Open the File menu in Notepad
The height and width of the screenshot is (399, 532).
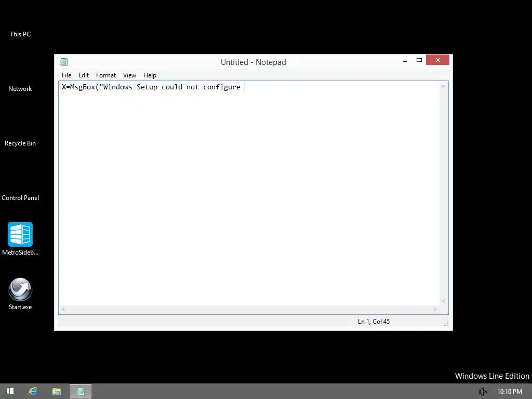[x=66, y=75]
